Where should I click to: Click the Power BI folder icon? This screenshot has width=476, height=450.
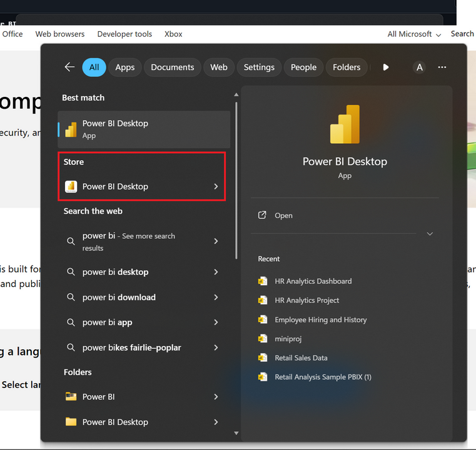tap(71, 396)
